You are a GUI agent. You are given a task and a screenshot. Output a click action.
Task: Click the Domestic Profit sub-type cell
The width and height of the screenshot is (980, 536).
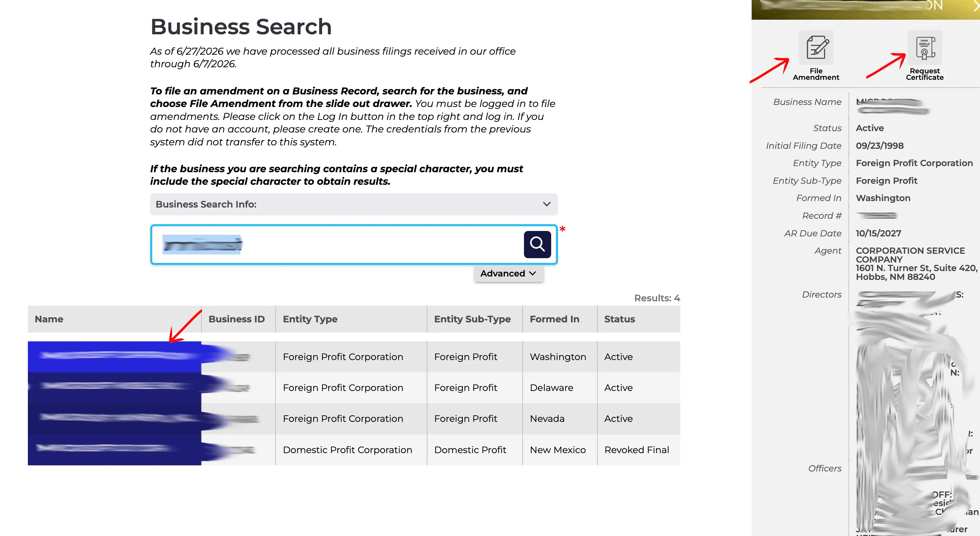(474, 450)
